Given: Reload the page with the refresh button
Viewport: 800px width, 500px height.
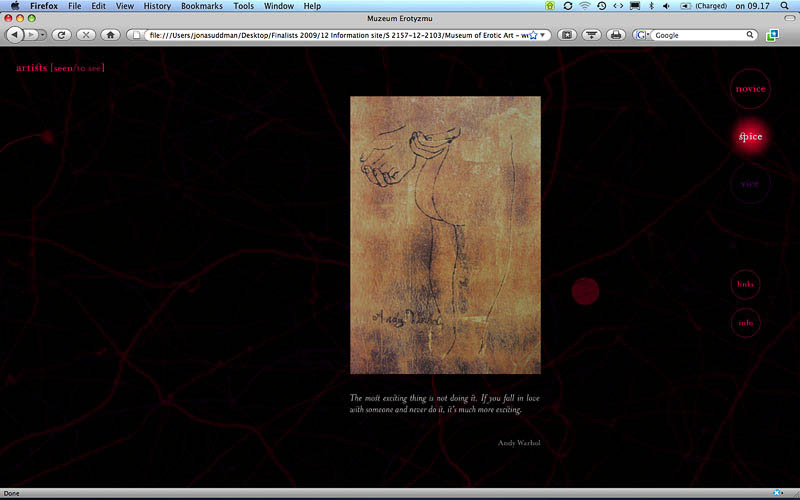Looking at the screenshot, I should click(61, 35).
